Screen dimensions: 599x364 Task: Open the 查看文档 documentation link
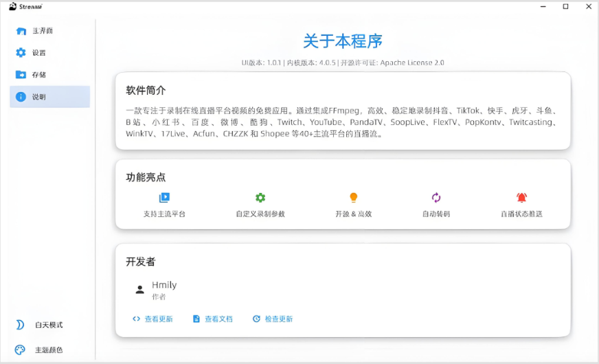click(213, 319)
